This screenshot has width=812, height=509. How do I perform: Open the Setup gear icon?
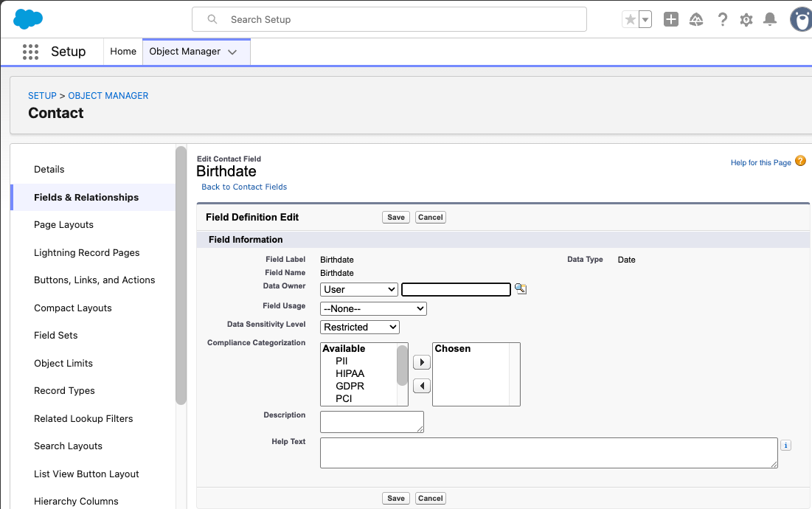tap(746, 20)
